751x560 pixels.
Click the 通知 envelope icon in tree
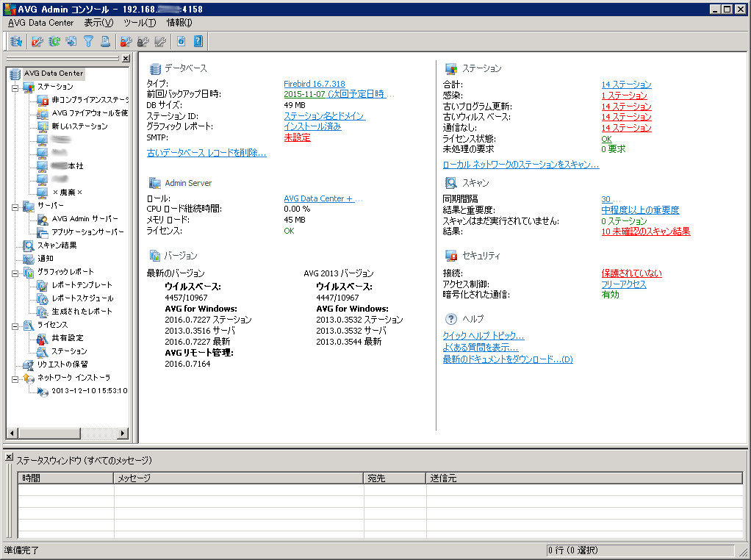29,259
